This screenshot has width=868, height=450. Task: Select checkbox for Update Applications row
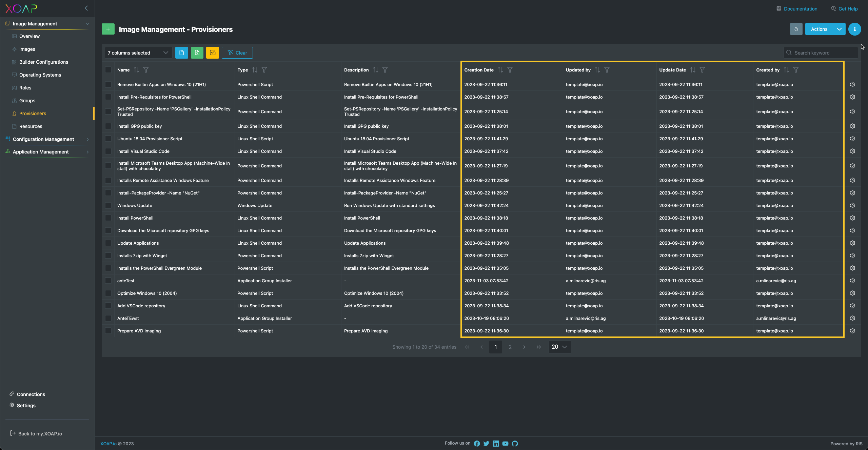point(108,243)
